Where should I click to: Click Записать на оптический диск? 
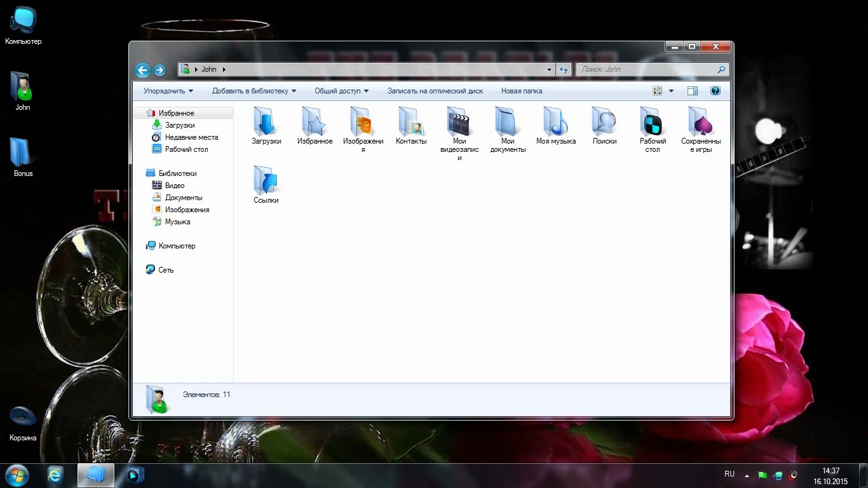pyautogui.click(x=435, y=91)
